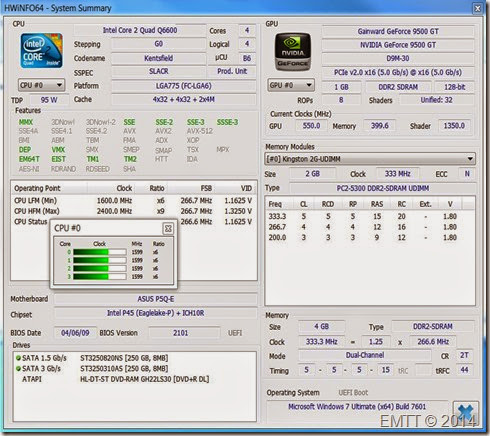Click the Dual-Channel memory mode field
The image size is (490, 436).
[365, 356]
